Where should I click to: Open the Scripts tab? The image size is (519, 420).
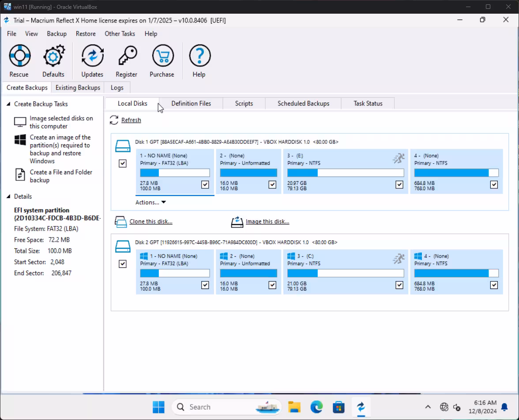(244, 104)
